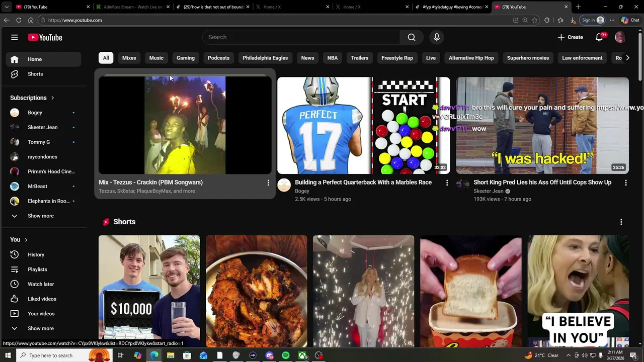This screenshot has width=644, height=362.
Task: Open the YouTube hamburger guide menu
Action: click(15, 37)
